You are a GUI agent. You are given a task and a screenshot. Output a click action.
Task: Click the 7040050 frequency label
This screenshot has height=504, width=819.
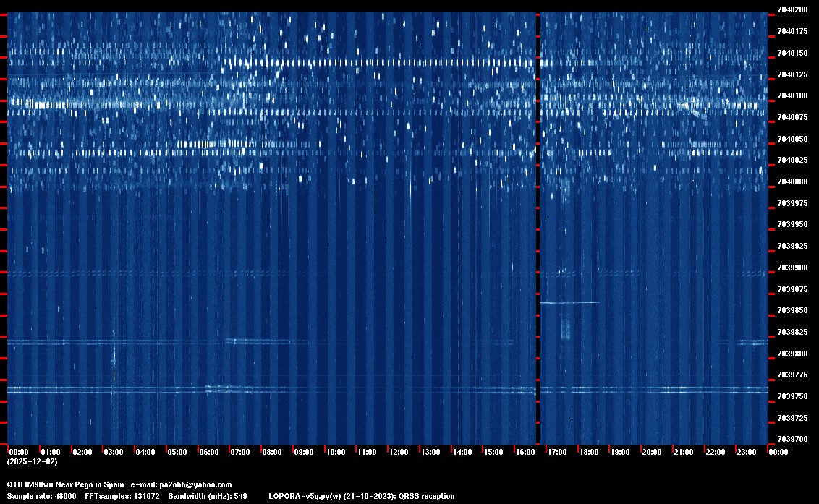click(x=792, y=139)
